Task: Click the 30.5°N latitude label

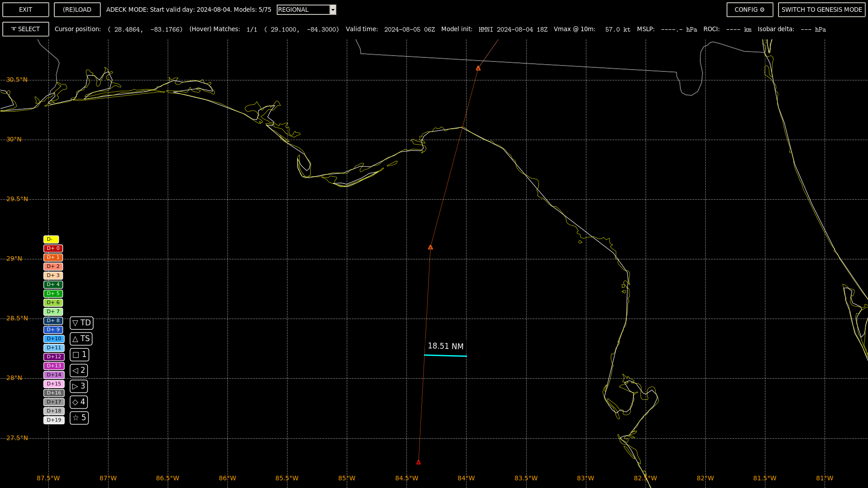Action: pos(17,80)
